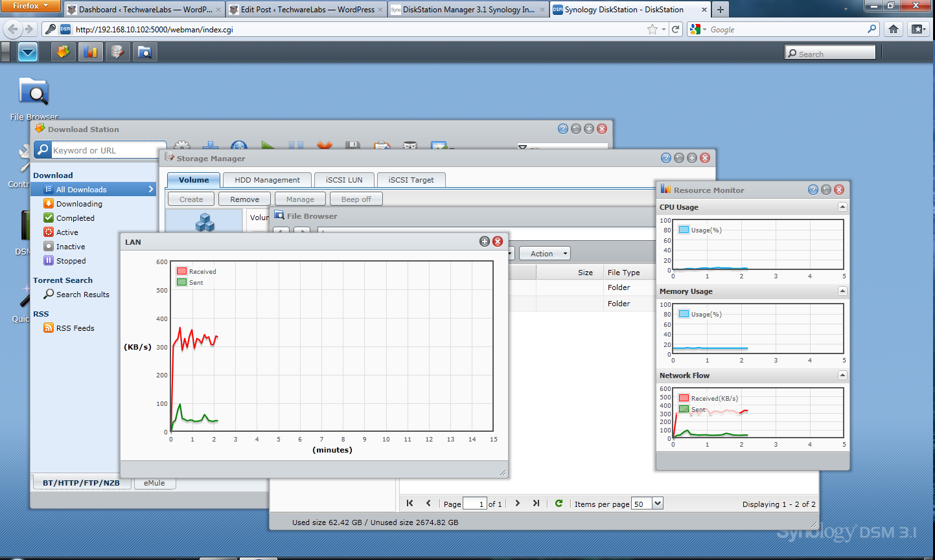
Task: Select the BT/HTTP/FTP/NZB tab
Action: click(82, 483)
